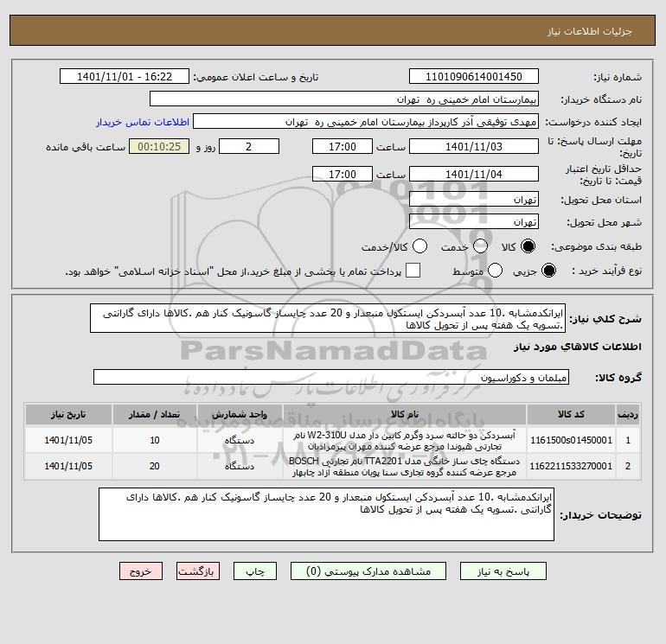Open اطلاعات تماس خریدار link

tap(143, 122)
